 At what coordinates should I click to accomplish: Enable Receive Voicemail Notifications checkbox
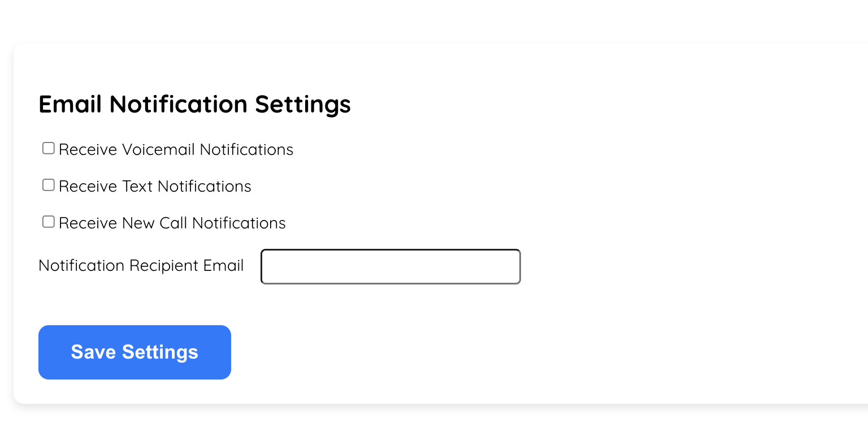point(48,148)
